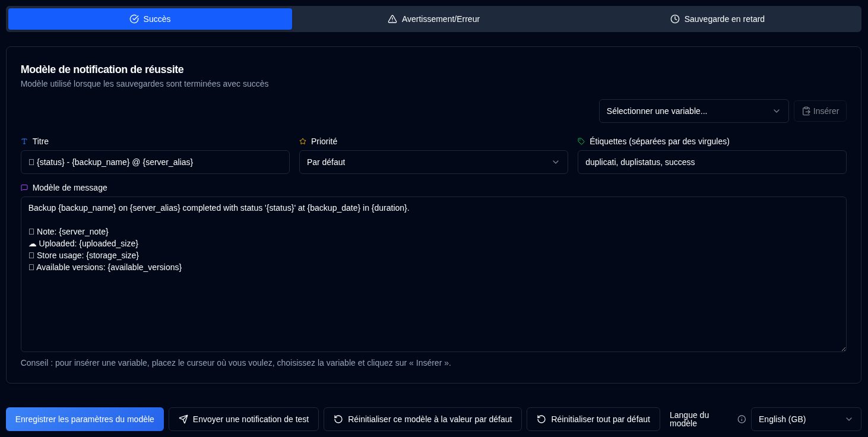The height and width of the screenshot is (437, 868).
Task: Click the check-circle icon in Succès tab
Action: click(134, 19)
